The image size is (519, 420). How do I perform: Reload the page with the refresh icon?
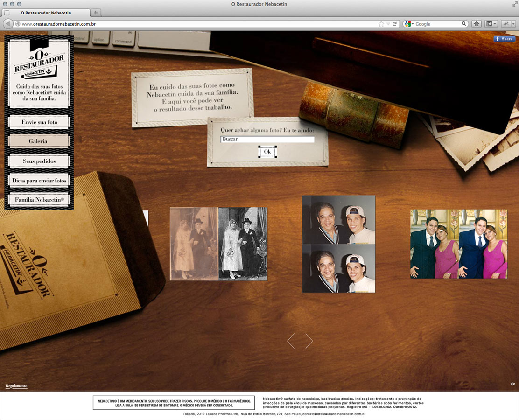point(394,24)
